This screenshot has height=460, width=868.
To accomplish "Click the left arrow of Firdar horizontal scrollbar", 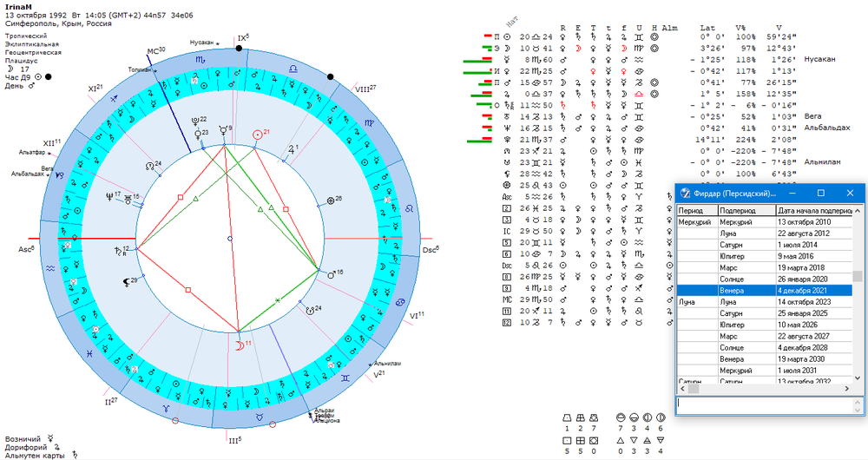I will click(x=682, y=389).
